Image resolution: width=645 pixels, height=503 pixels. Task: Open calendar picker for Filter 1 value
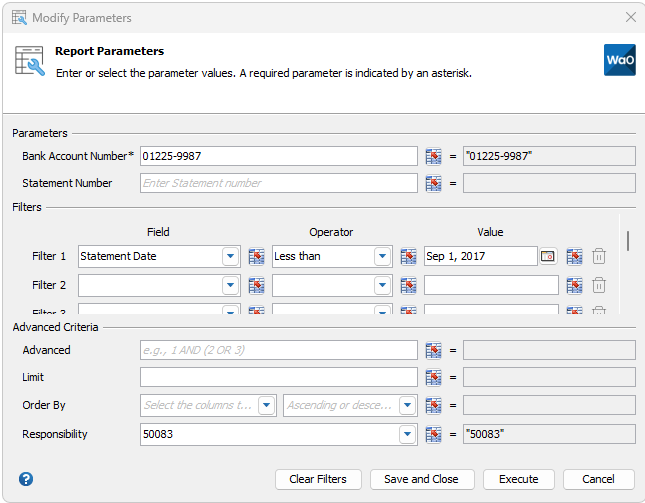[548, 256]
